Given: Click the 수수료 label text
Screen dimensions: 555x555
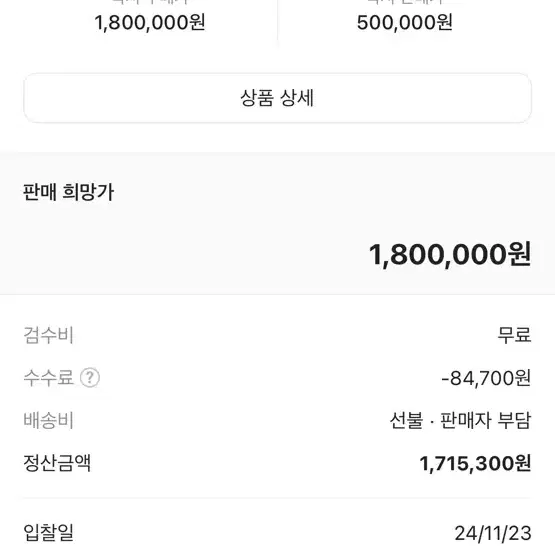Looking at the screenshot, I should pyautogui.click(x=48, y=377).
